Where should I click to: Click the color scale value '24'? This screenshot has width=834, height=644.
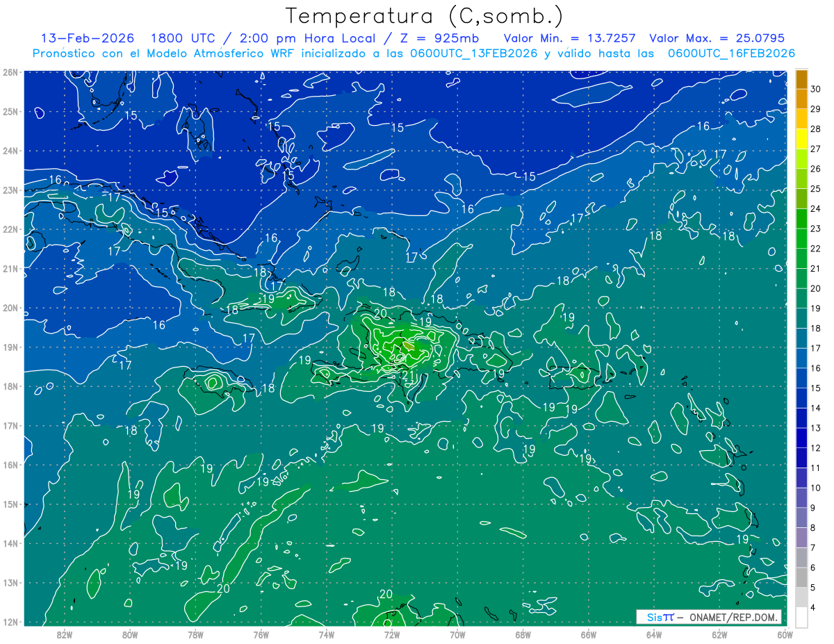[816, 208]
